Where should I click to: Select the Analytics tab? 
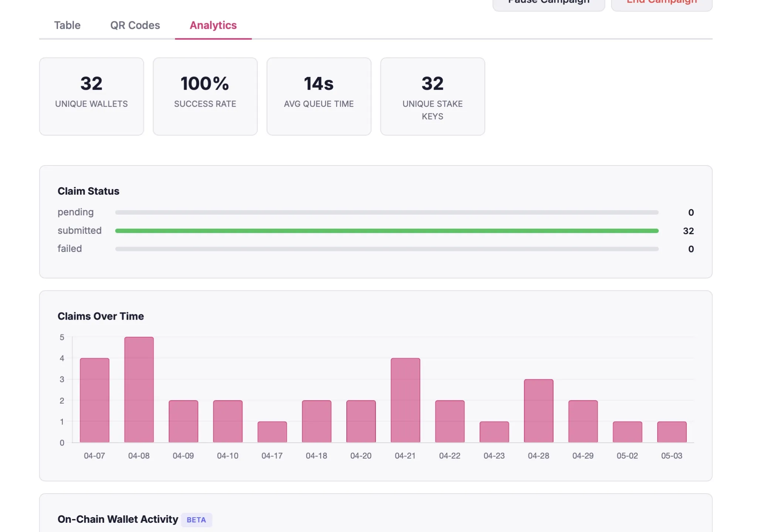tap(213, 25)
